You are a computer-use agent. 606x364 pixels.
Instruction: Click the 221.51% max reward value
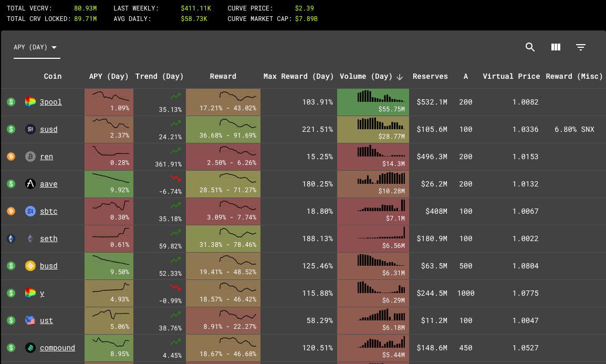(317, 129)
